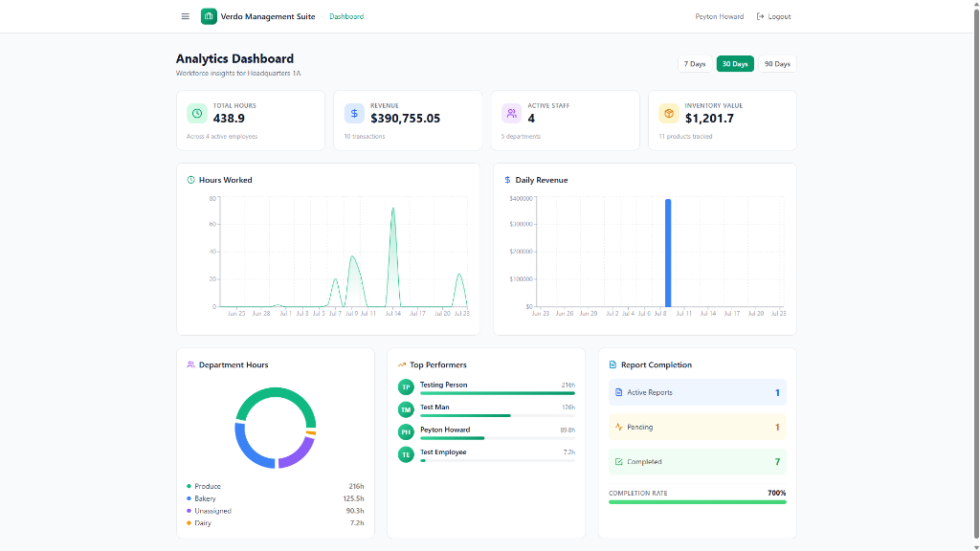Click the document icon beside Report Completion
The image size is (980, 551).
[612, 364]
